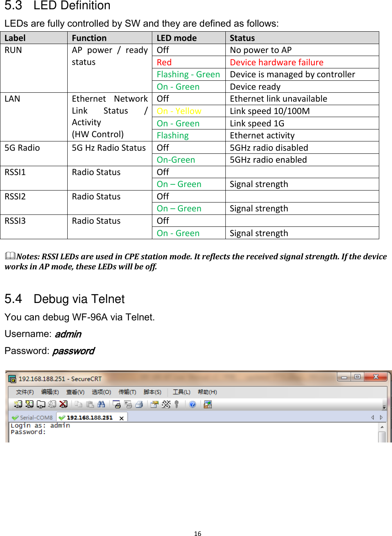Click the blue Help question icon
This screenshot has height=536, width=392.
click(193, 404)
